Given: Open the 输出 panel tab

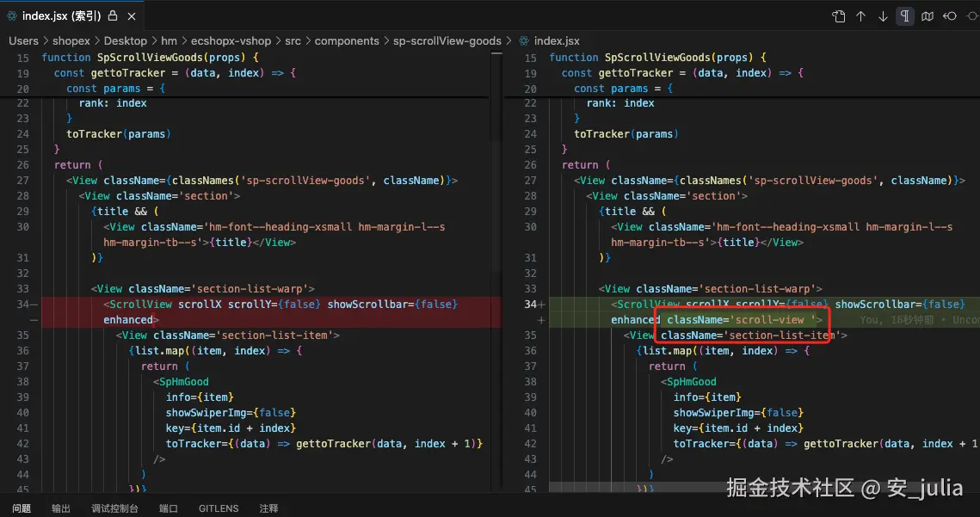Looking at the screenshot, I should (x=60, y=508).
